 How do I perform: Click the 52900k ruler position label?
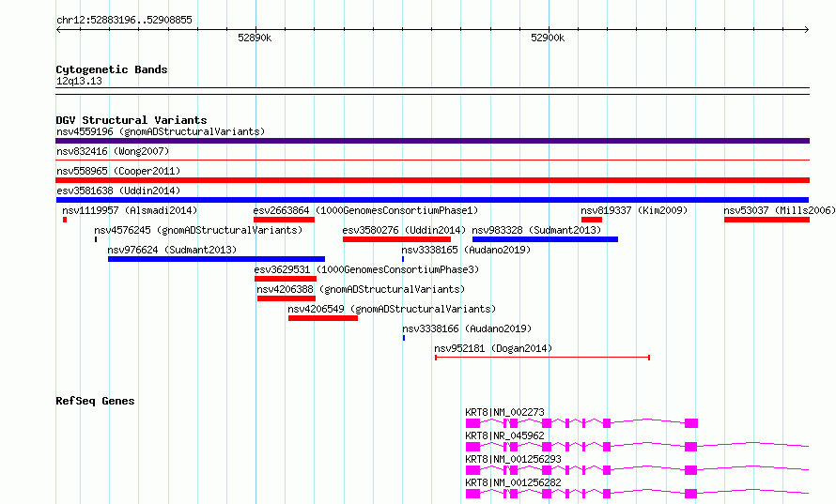[x=548, y=38]
